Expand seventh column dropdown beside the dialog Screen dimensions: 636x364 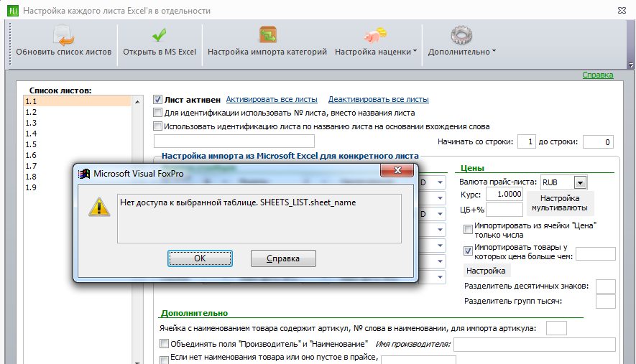click(440, 277)
